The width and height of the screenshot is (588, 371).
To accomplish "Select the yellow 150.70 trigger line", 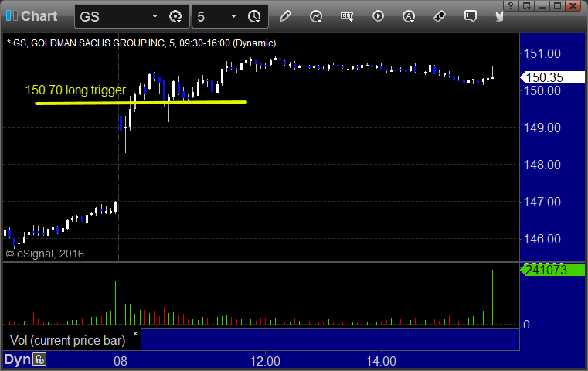I will click(141, 102).
